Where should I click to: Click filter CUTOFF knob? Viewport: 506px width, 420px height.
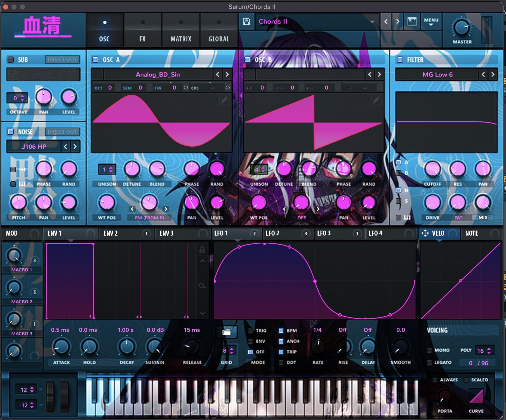pyautogui.click(x=432, y=169)
